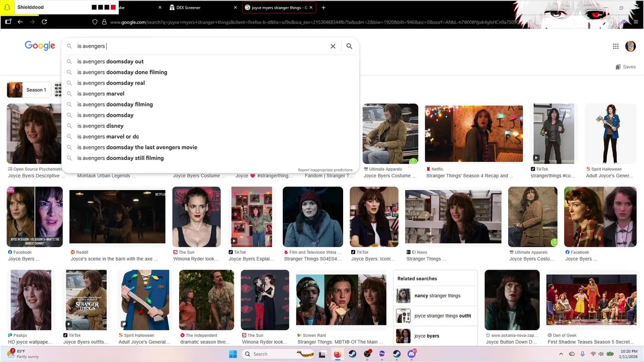Viewport: 644px width, 362px height.
Task: Click the magnifier search submit icon
Action: point(349,46)
